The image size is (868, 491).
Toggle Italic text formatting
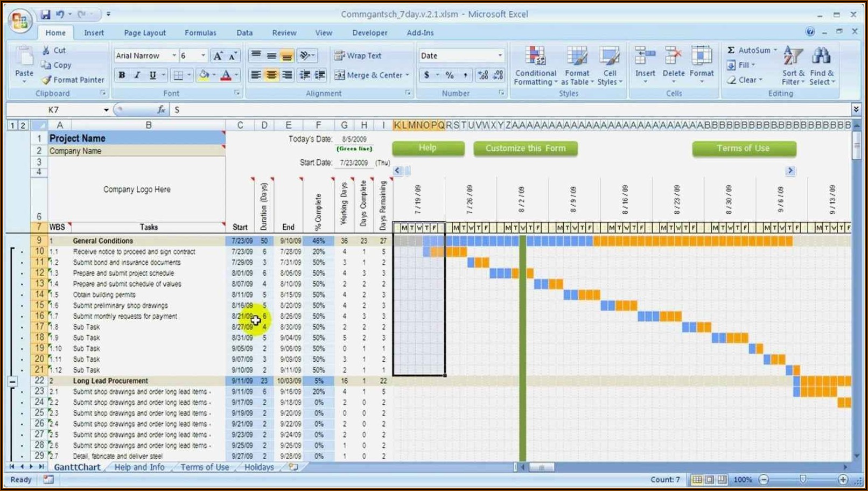[137, 75]
